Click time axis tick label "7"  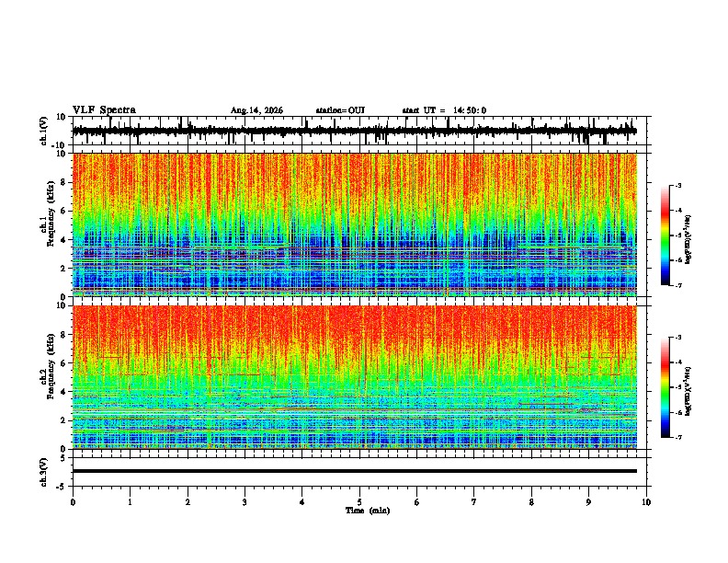coord(474,502)
